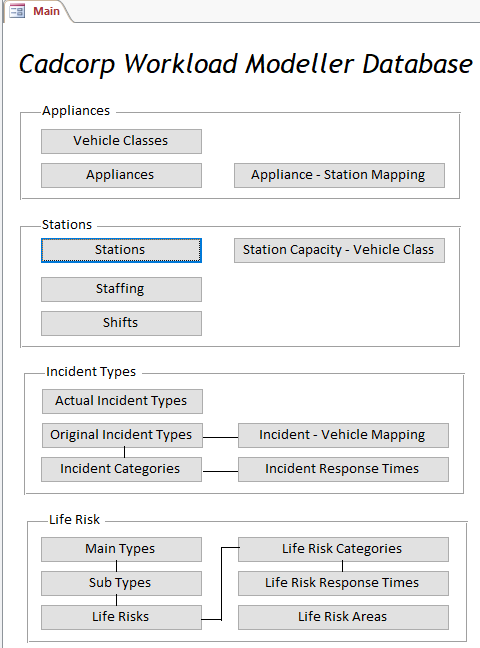Click Station Capacity - Vehicle Class button
This screenshot has height=648, width=480.
coord(339,250)
